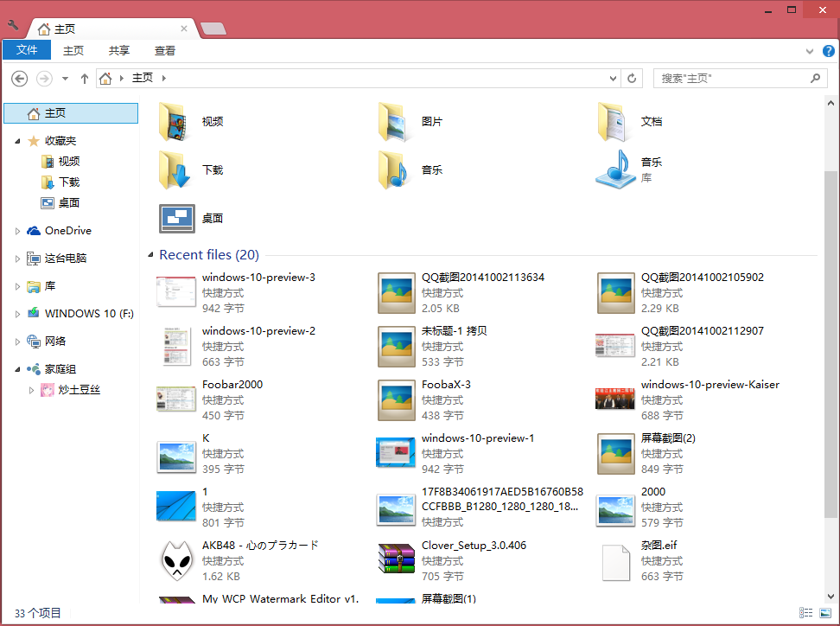Screen dimensions: 840x626
Task: Open a new tab in Clover
Action: [x=213, y=29]
